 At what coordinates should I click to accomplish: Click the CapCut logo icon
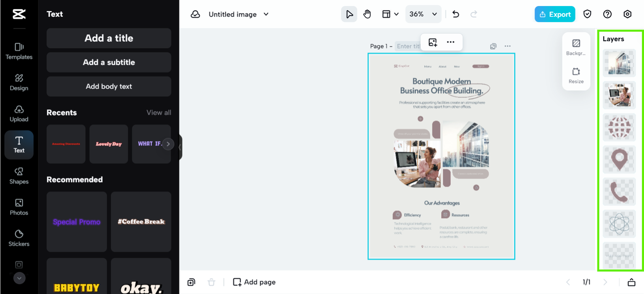click(x=19, y=14)
